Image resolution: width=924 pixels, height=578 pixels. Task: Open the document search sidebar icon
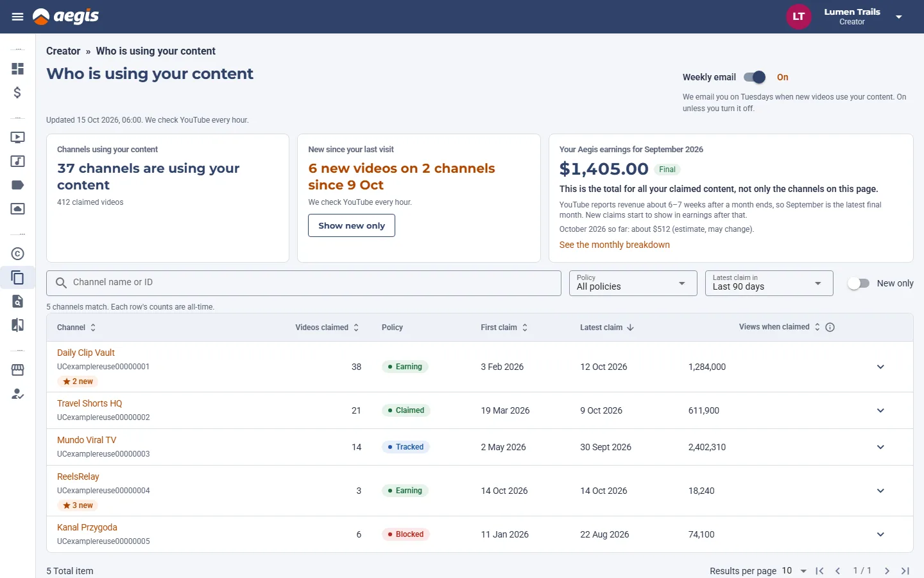(x=18, y=301)
